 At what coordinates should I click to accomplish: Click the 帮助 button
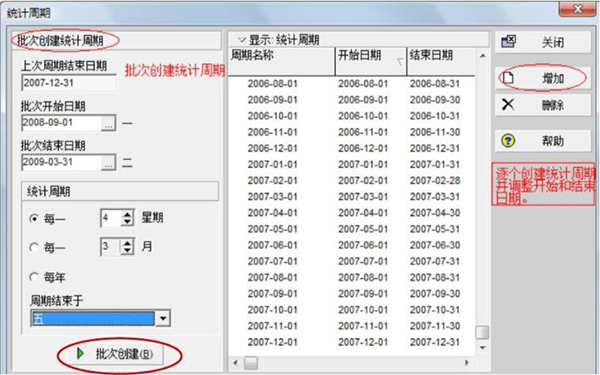543,141
